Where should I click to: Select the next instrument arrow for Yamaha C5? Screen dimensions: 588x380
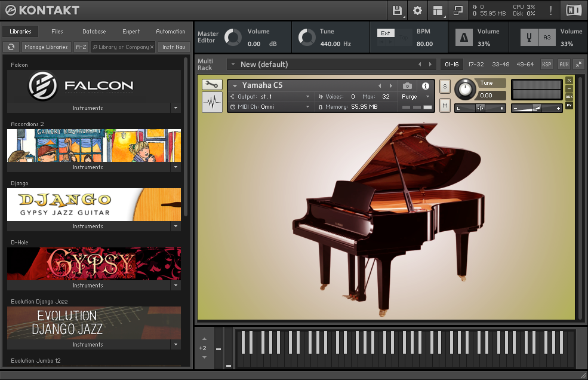tap(391, 85)
